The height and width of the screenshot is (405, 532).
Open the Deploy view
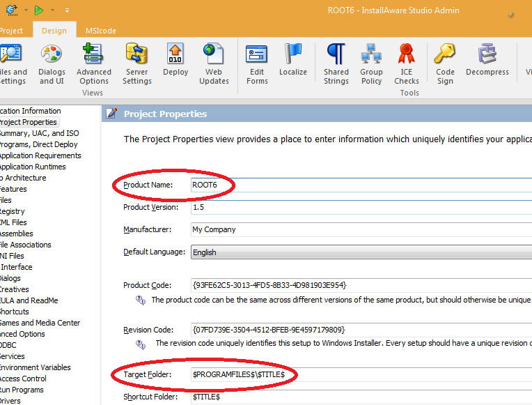click(x=175, y=60)
